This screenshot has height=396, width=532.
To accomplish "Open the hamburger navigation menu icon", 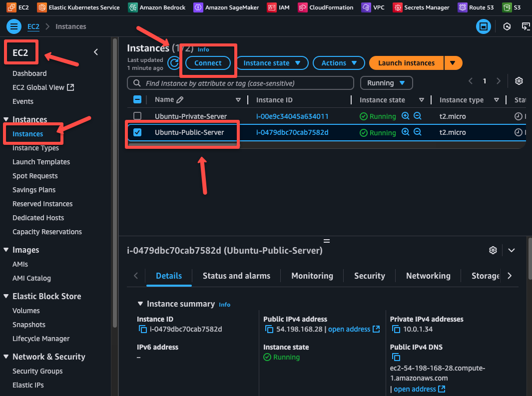I will tap(13, 26).
